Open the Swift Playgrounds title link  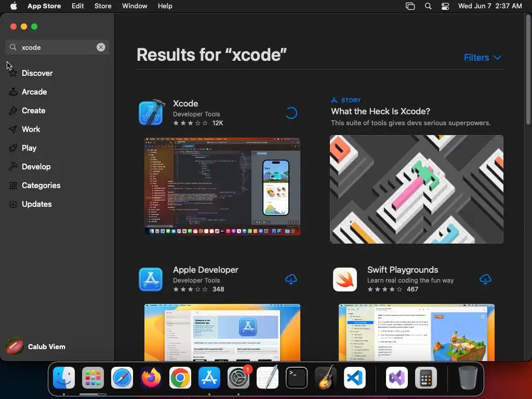(x=403, y=270)
